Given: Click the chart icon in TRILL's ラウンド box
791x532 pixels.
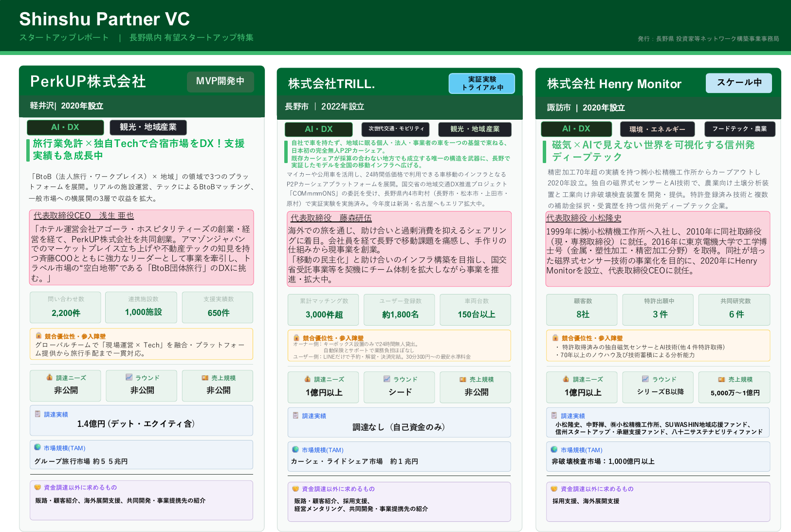Looking at the screenshot, I should coord(387,379).
